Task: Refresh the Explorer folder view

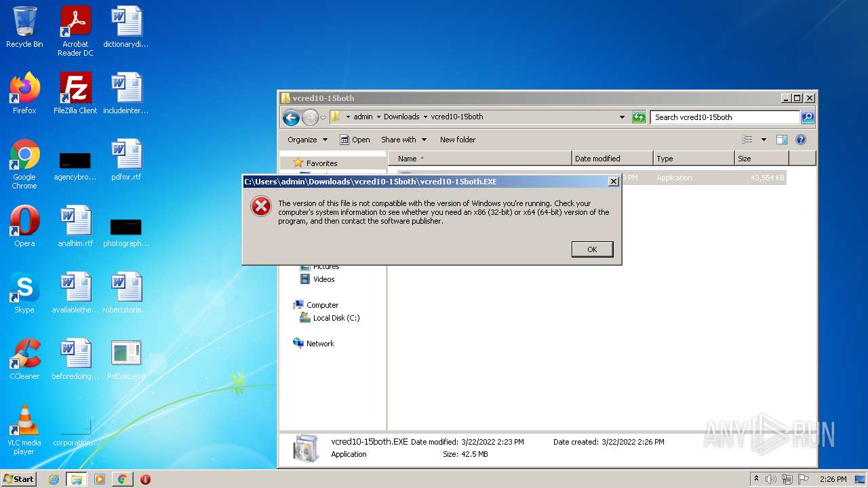Action: click(639, 117)
